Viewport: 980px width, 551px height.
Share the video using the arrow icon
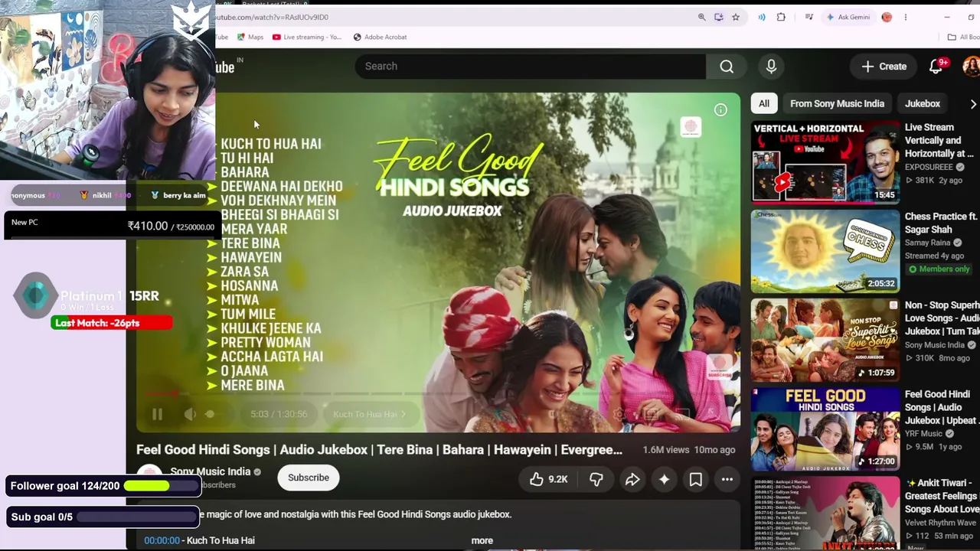[x=632, y=479]
